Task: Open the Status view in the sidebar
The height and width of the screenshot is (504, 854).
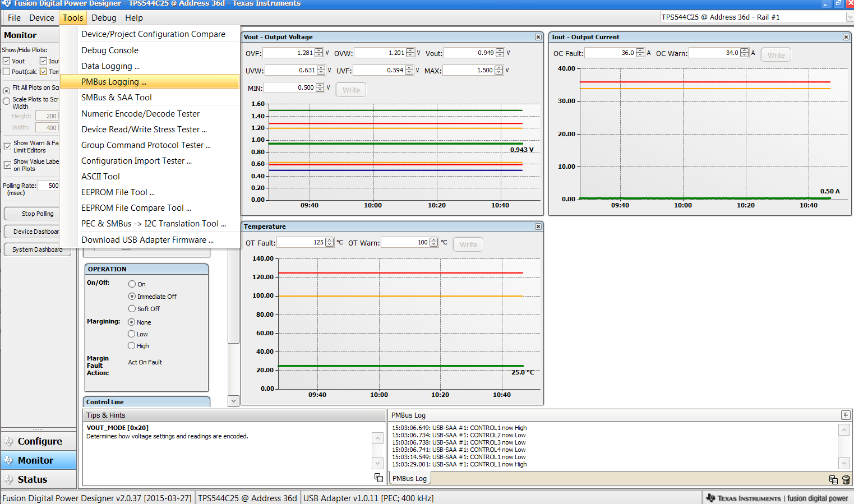Action: tap(38, 479)
